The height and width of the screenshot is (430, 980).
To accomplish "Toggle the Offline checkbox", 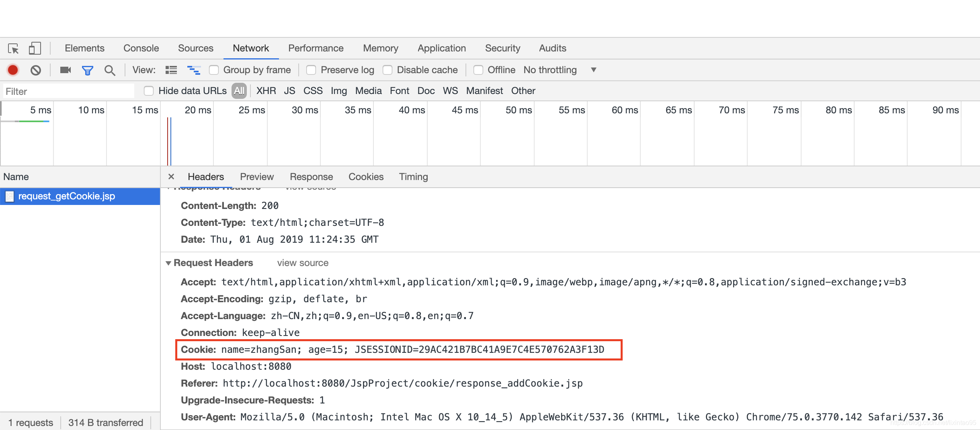I will tap(478, 70).
